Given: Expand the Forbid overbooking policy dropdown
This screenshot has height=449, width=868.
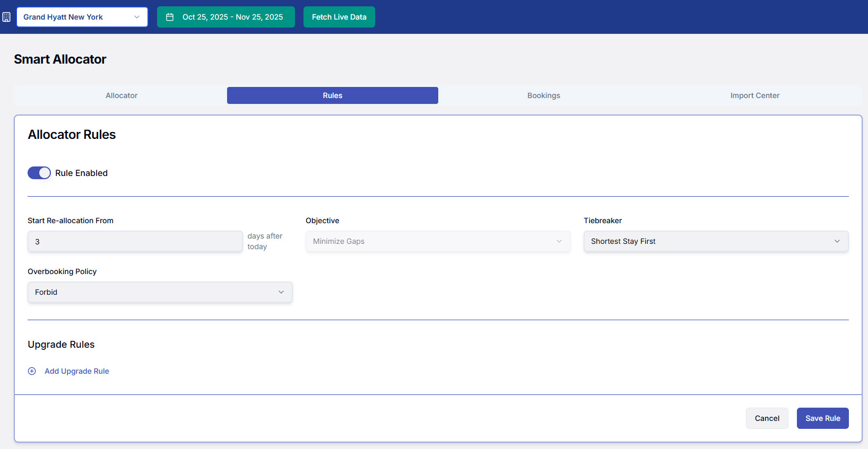Looking at the screenshot, I should tap(160, 292).
